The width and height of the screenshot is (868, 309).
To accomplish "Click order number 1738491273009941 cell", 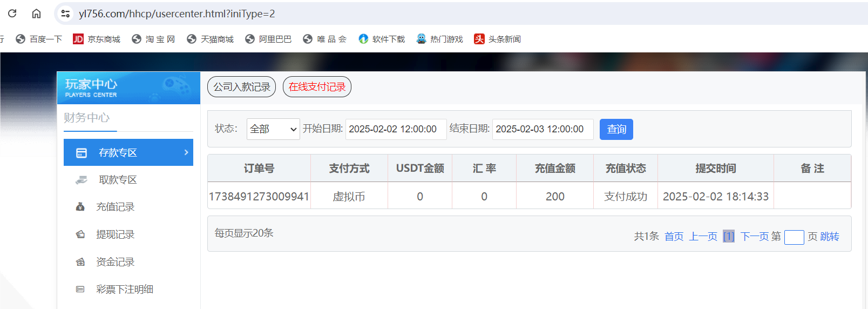I will coord(259,196).
